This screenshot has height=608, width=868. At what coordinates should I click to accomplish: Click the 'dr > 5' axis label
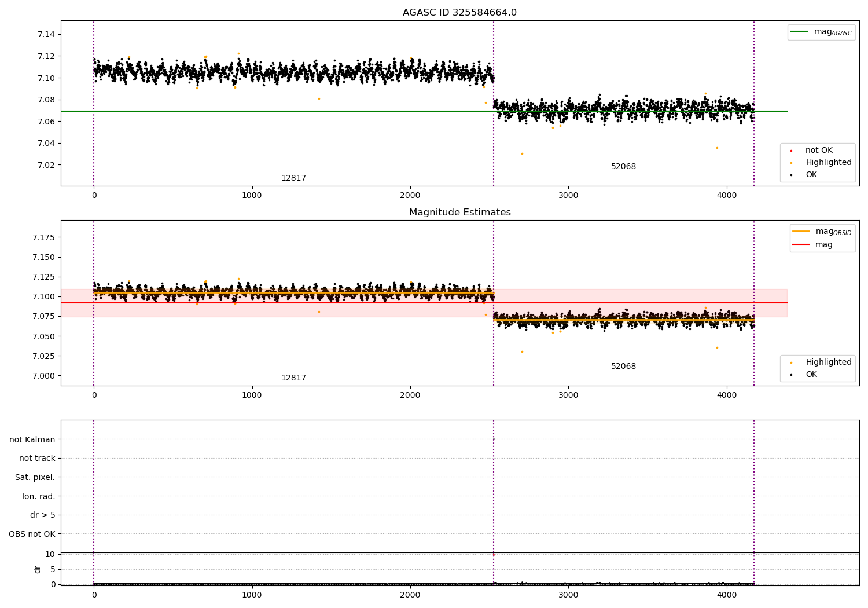tap(43, 515)
